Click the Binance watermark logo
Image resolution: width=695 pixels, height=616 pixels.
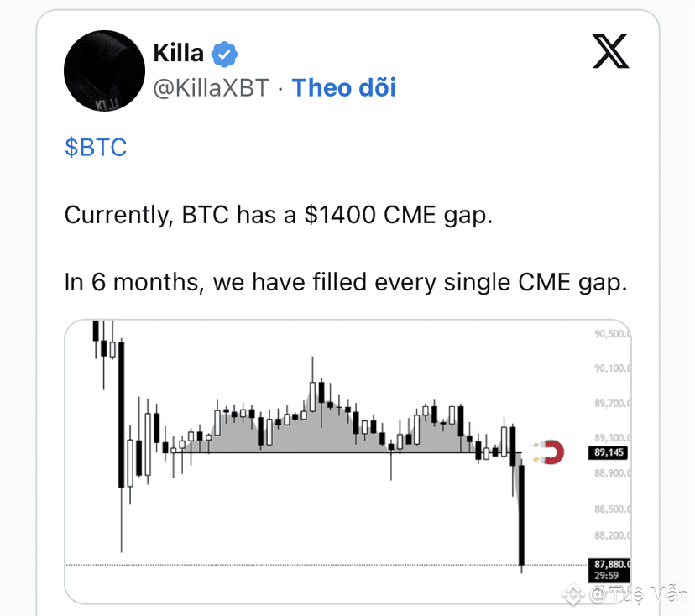point(575,594)
